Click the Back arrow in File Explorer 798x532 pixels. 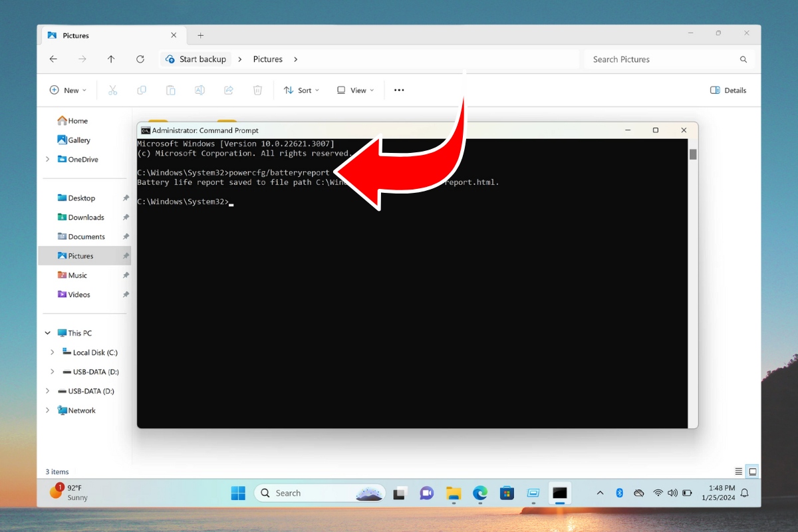pyautogui.click(x=53, y=59)
